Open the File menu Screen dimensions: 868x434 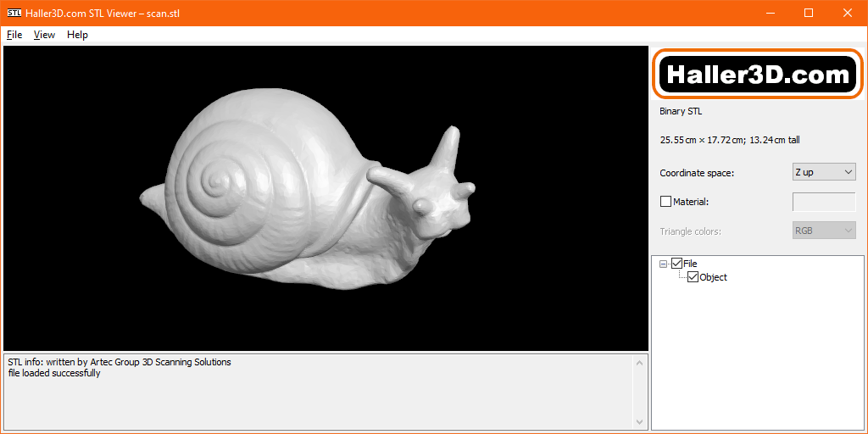pos(14,35)
